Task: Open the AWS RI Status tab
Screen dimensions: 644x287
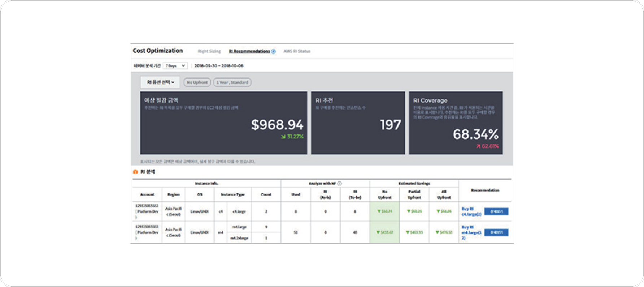Action: click(x=297, y=51)
